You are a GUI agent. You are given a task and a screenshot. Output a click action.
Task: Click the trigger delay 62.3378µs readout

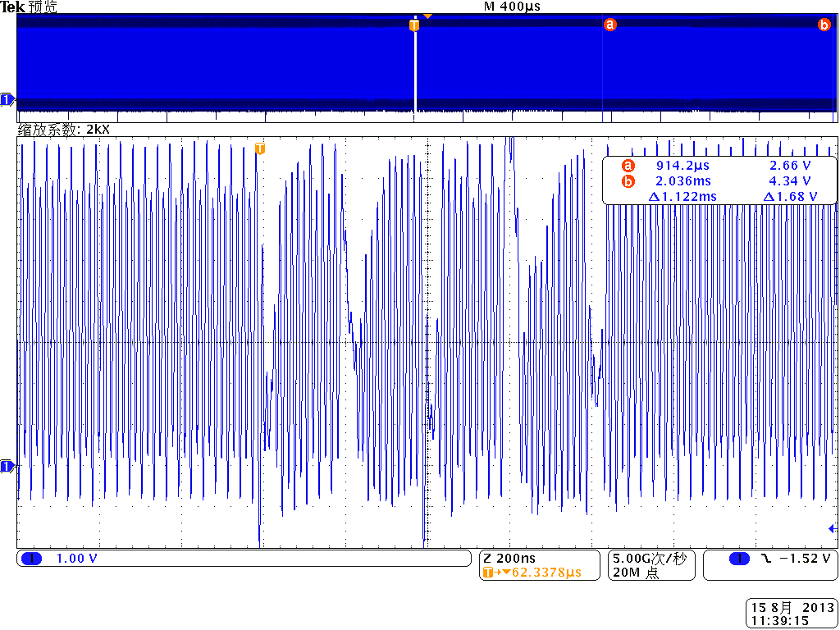click(x=546, y=573)
